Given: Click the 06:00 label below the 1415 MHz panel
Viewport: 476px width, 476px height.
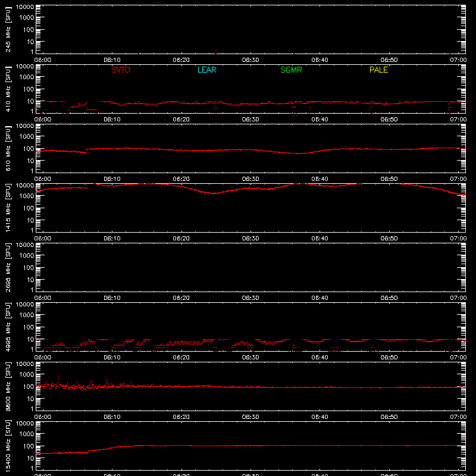Looking at the screenshot, I should pyautogui.click(x=43, y=239).
